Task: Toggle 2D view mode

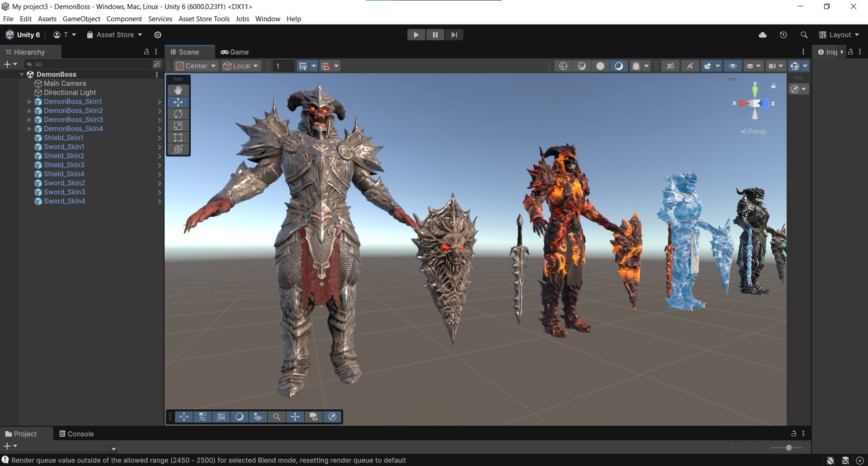Action: 670,66
